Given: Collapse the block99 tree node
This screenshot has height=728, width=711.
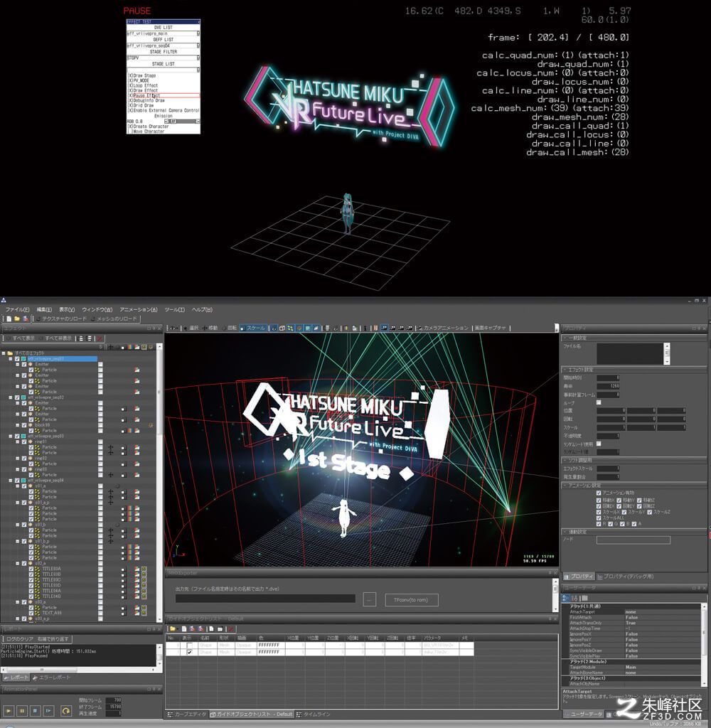Looking at the screenshot, I should (x=18, y=425).
